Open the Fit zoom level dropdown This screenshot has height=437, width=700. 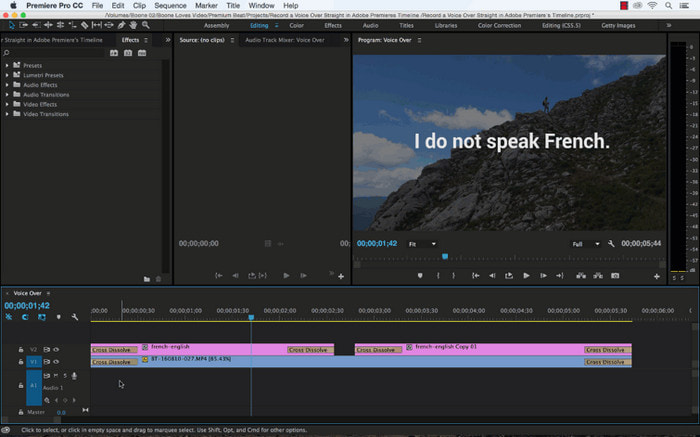pyautogui.click(x=420, y=243)
